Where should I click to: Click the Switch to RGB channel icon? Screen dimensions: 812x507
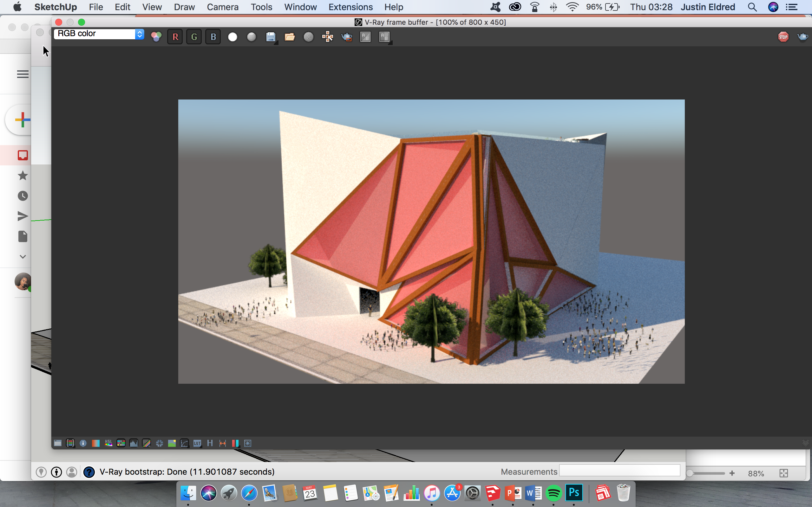(156, 37)
